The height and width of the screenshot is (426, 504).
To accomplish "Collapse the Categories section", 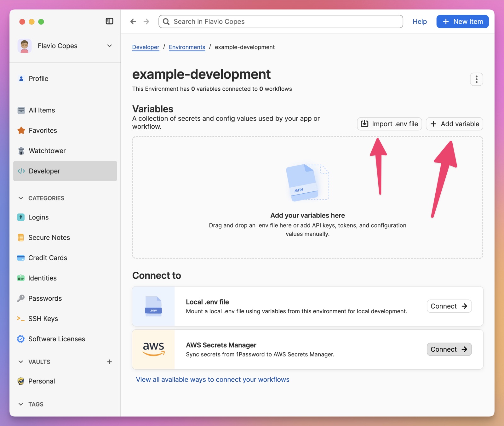I will 21,198.
